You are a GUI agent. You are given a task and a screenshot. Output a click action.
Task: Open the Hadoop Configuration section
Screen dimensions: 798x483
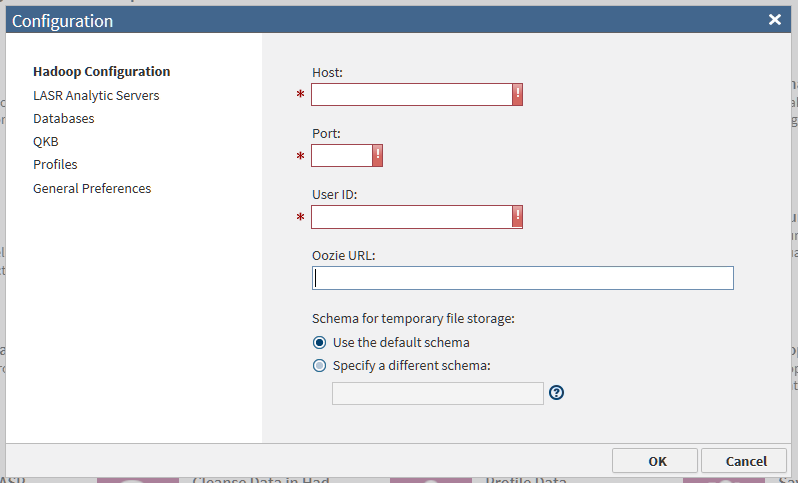tap(101, 72)
